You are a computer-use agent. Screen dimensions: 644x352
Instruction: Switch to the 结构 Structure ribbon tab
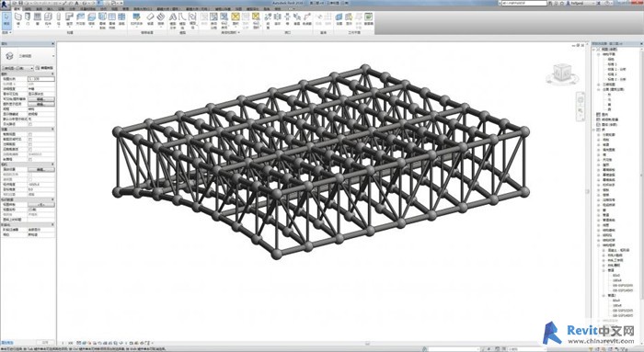click(28, 8)
